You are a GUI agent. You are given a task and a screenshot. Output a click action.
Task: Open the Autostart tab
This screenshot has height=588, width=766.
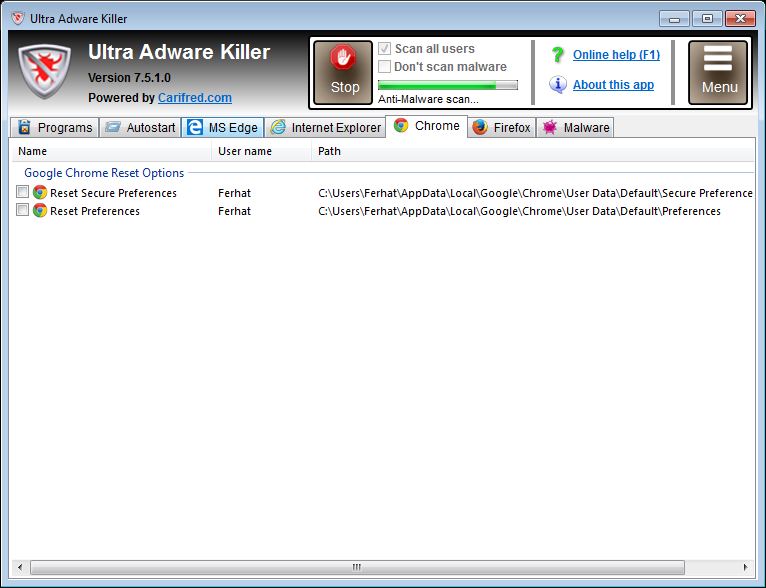pos(140,127)
